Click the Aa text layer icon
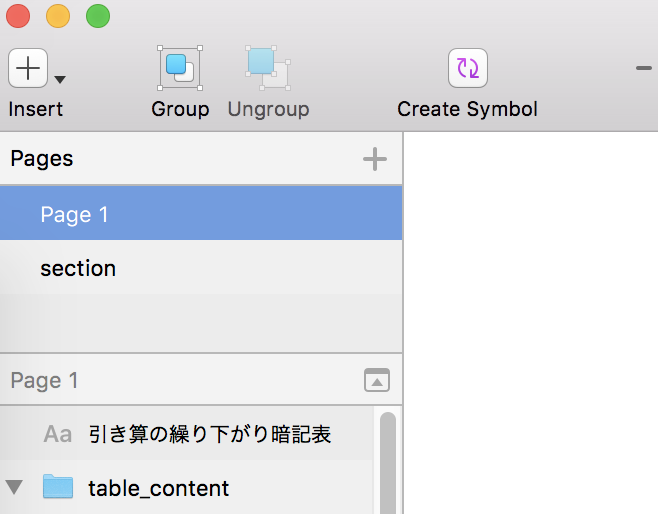The height and width of the screenshot is (514, 658). pyautogui.click(x=58, y=434)
